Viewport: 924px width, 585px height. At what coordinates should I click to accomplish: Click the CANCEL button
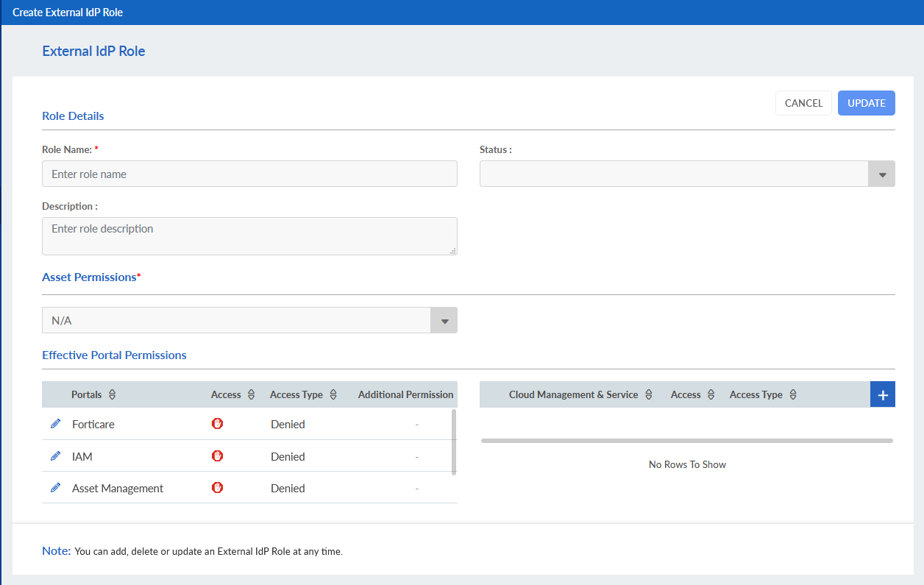point(803,103)
